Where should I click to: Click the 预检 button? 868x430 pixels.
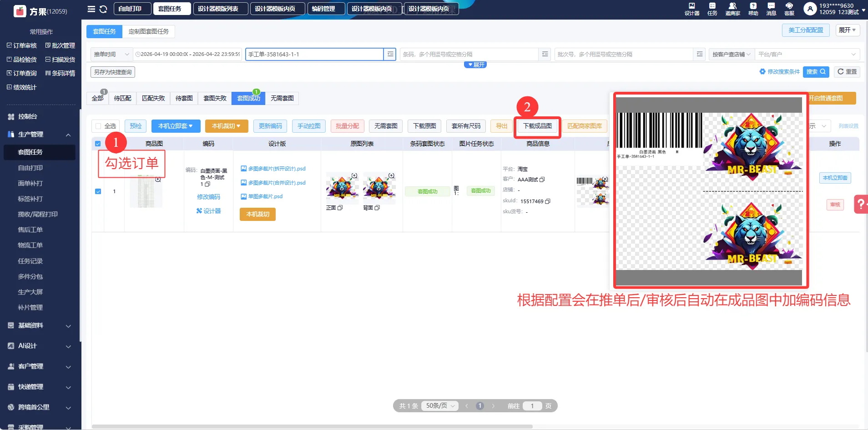click(136, 126)
